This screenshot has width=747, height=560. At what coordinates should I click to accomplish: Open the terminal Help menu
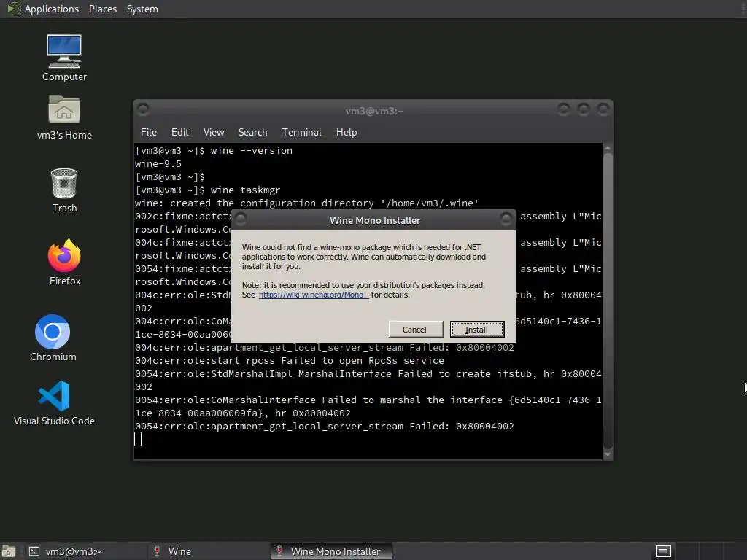347,132
